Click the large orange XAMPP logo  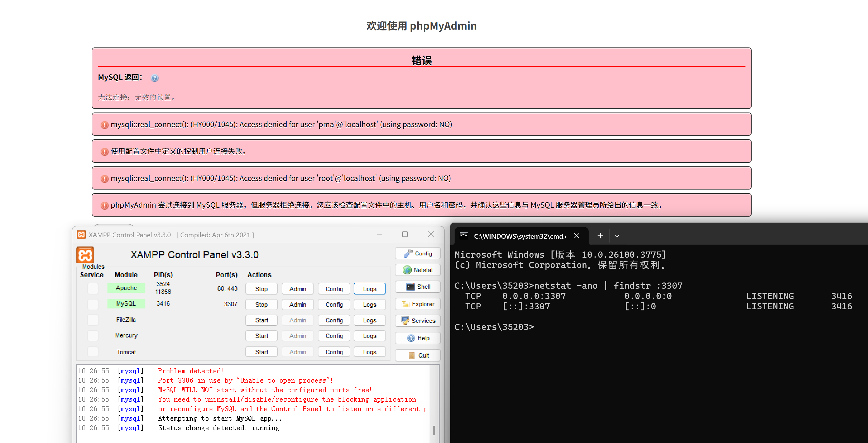(x=85, y=254)
